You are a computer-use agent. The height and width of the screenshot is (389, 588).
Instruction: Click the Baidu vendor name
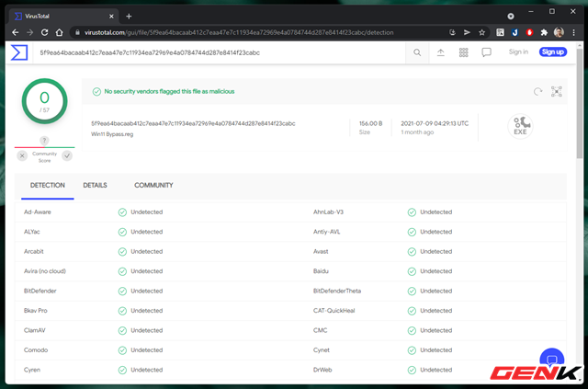click(x=321, y=271)
